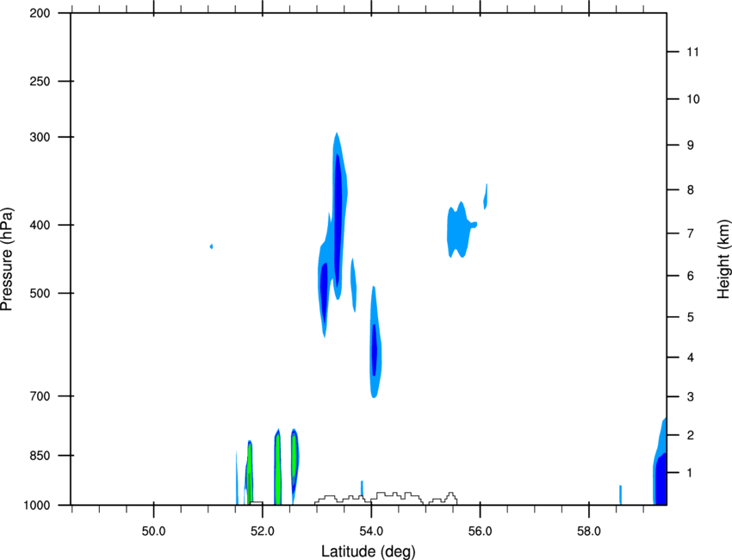Click the 11 km height tick label

point(692,52)
